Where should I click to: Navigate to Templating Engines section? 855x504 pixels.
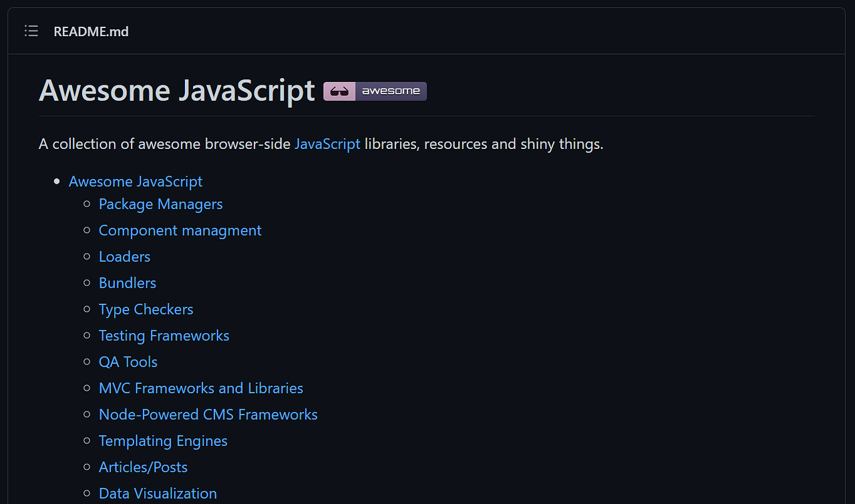point(163,441)
